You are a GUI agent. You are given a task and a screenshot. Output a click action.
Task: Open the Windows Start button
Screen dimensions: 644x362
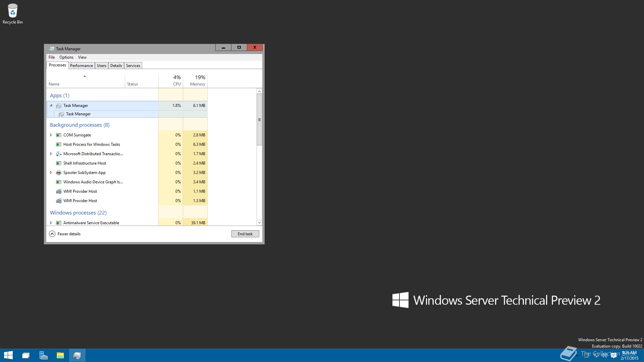coord(8,355)
